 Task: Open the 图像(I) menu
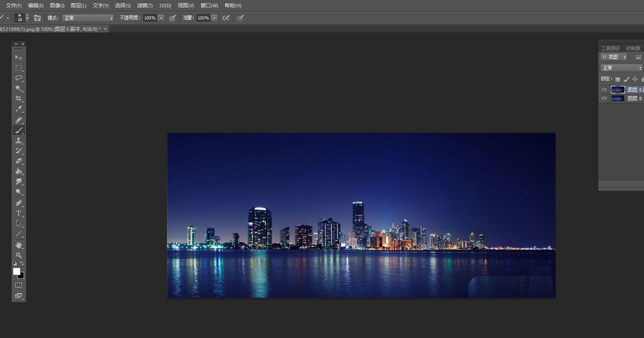[57, 5]
